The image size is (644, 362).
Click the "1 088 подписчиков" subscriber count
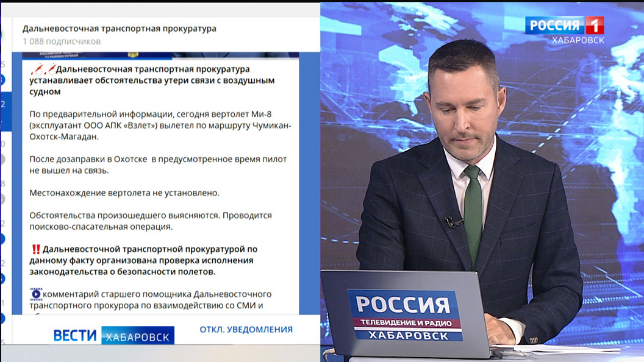tap(62, 41)
